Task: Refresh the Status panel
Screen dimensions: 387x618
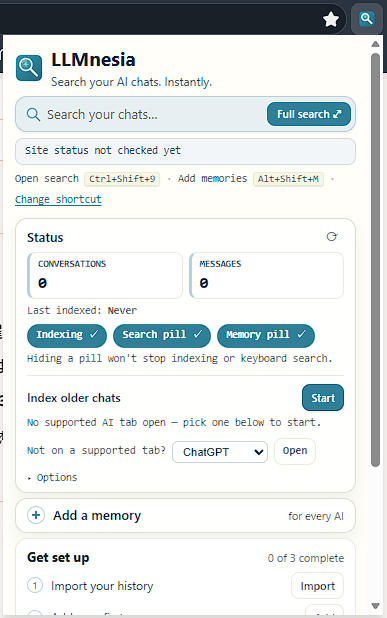Action: [332, 236]
